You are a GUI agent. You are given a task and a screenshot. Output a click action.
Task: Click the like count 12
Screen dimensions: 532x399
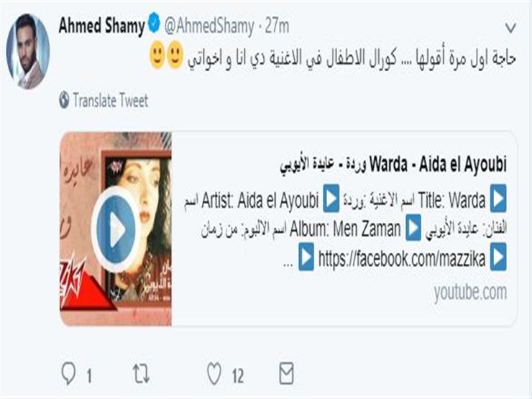point(238,376)
